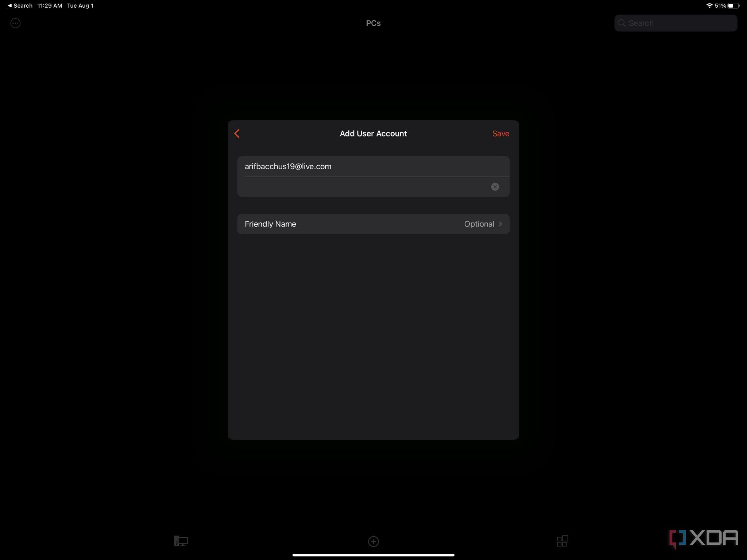Tap the Friendly Name text input field
Viewport: 747px width, 560px height.
(x=373, y=224)
